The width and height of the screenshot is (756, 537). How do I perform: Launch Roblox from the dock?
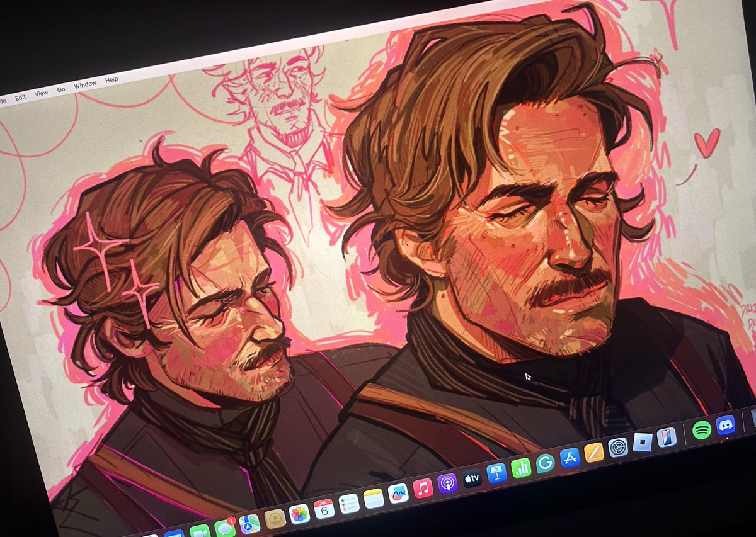(x=642, y=442)
